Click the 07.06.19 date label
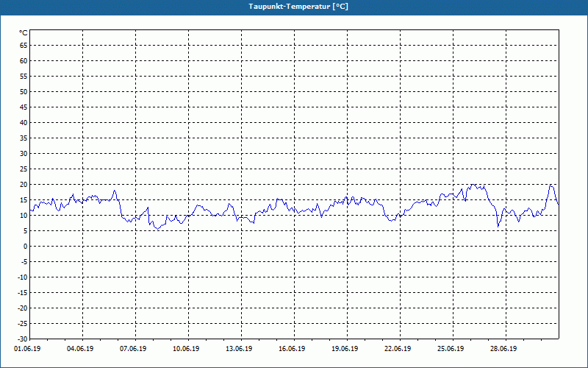588x368 pixels. (133, 349)
